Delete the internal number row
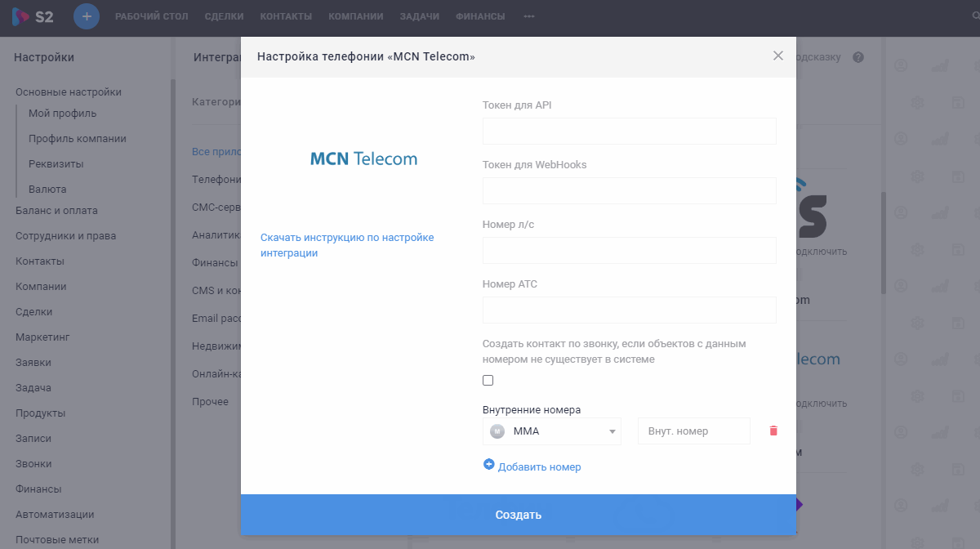The width and height of the screenshot is (980, 549). pos(773,431)
